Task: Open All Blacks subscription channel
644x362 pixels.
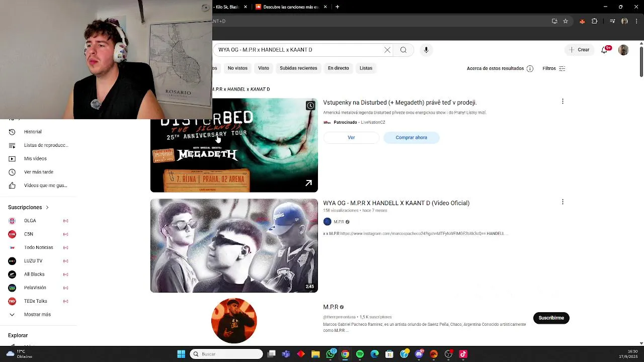Action: coord(38,274)
